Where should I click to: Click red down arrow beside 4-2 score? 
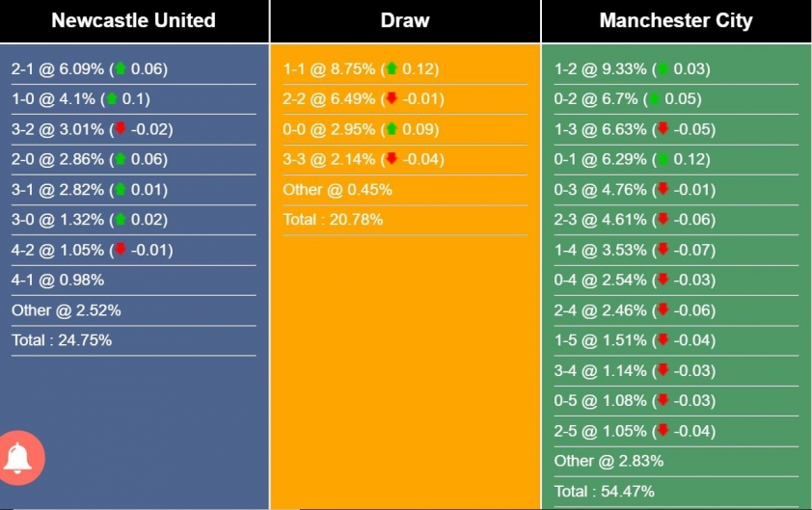(x=121, y=250)
